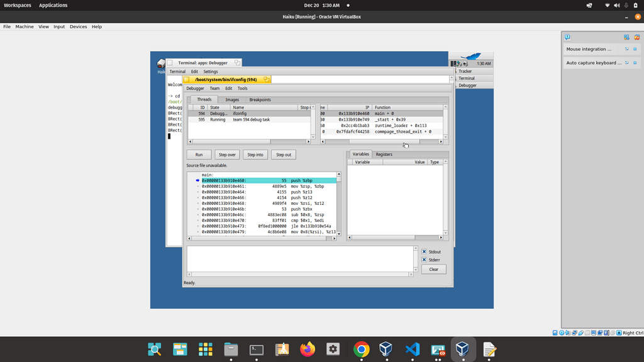Click the optical drive indicator in status bar
This screenshot has width=644, height=362.
(562, 333)
